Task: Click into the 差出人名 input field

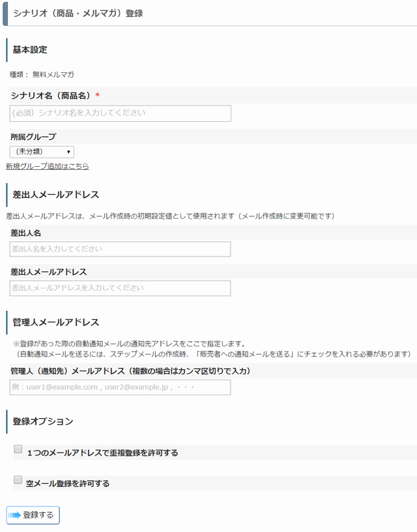Action: click(x=120, y=249)
